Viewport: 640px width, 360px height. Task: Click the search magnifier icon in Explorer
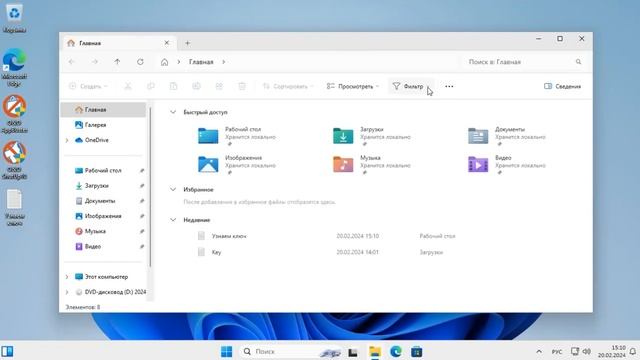pyautogui.click(x=578, y=62)
